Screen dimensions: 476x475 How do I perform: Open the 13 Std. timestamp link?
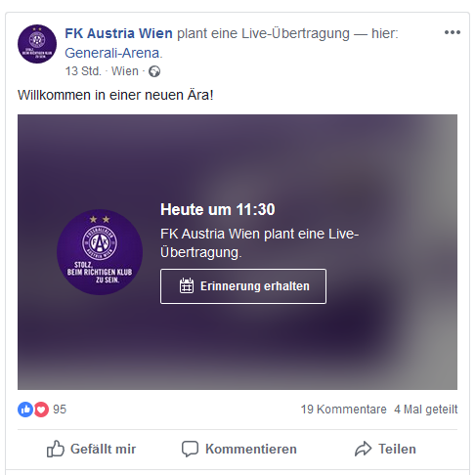[83, 71]
